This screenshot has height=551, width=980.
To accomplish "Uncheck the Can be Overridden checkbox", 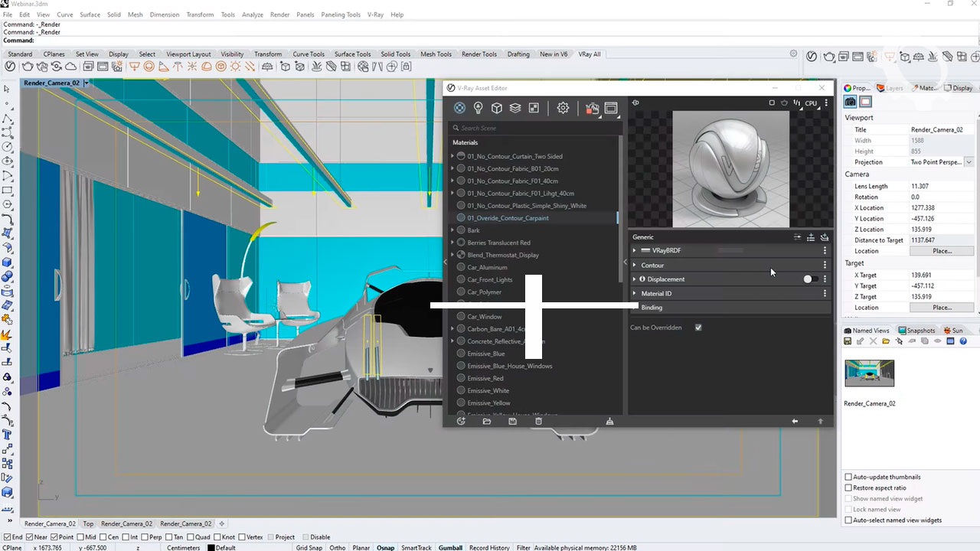I will coord(698,328).
